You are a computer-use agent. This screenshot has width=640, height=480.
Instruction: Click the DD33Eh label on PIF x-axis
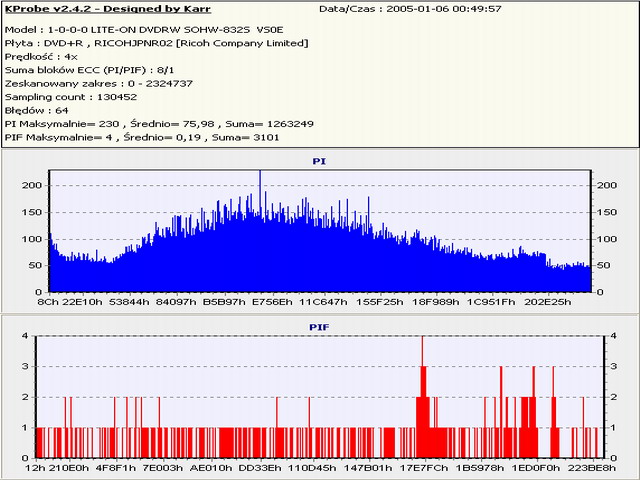(260, 468)
